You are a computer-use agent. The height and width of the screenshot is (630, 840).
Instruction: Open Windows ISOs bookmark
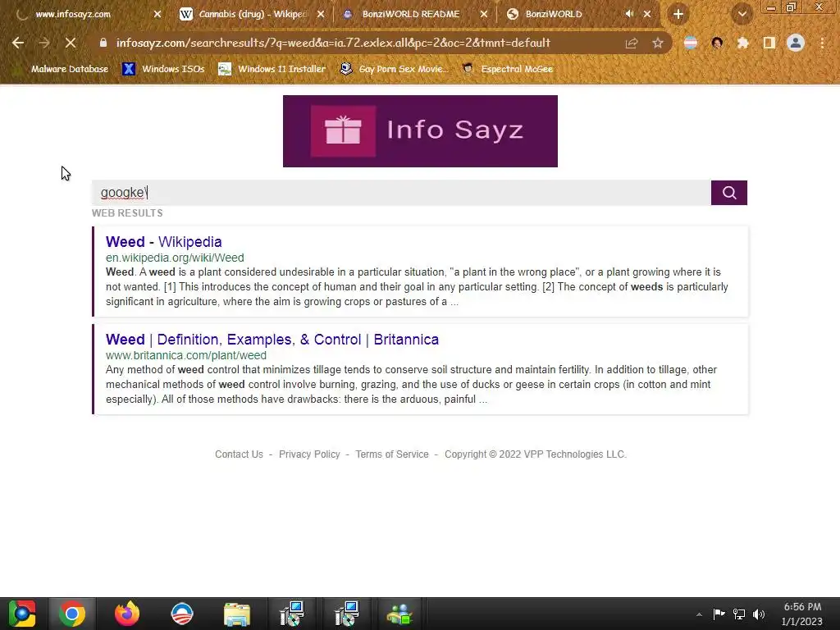tap(163, 69)
